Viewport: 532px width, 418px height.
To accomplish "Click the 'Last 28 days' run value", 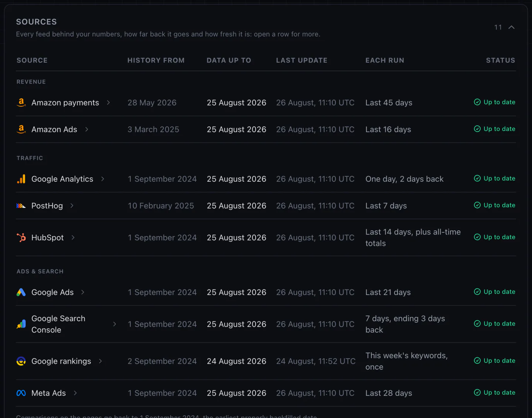I will [x=389, y=393].
